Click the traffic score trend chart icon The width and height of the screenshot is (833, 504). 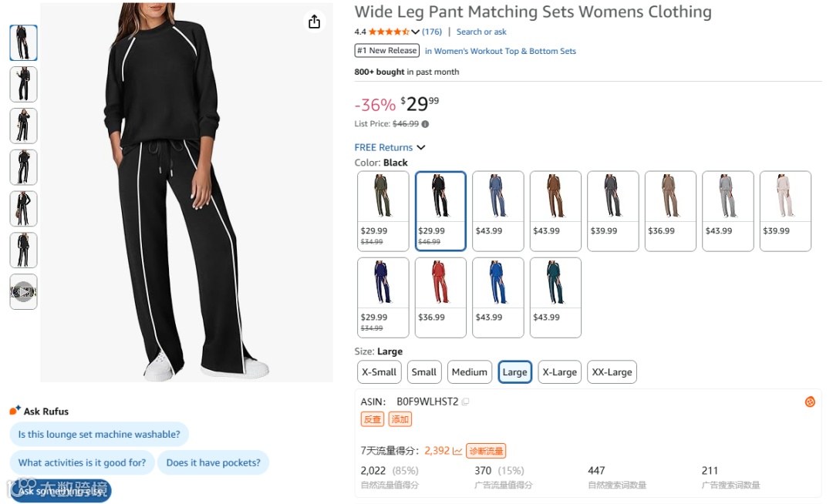[x=457, y=451]
